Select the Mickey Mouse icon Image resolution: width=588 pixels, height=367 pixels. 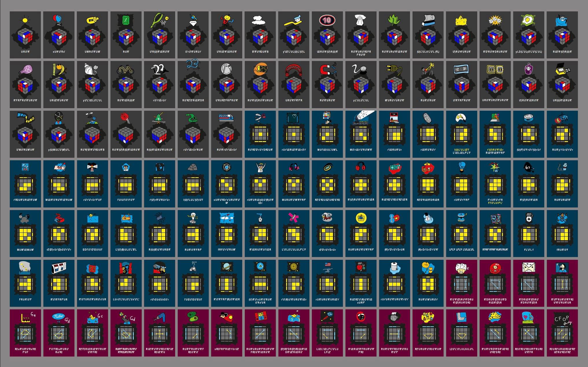tap(226, 318)
